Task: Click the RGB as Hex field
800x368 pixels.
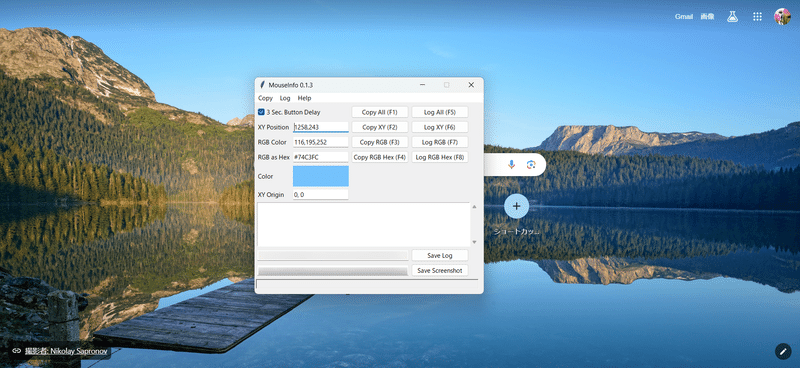Action: click(x=321, y=157)
